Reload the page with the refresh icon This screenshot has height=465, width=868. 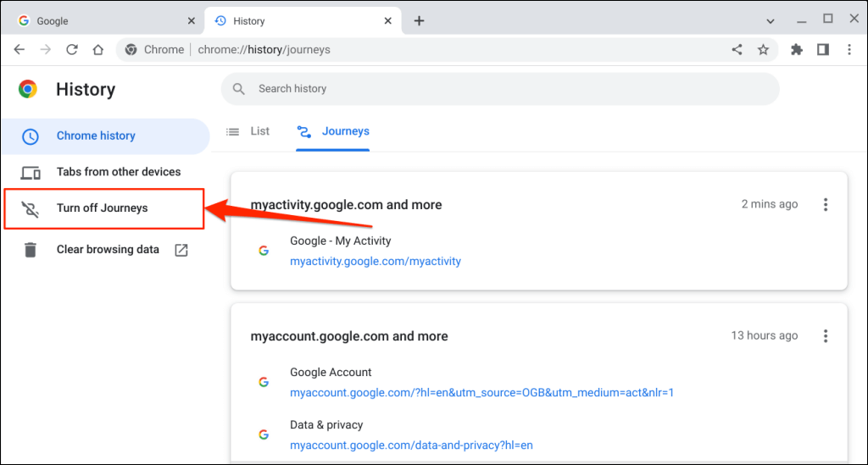pos(72,50)
